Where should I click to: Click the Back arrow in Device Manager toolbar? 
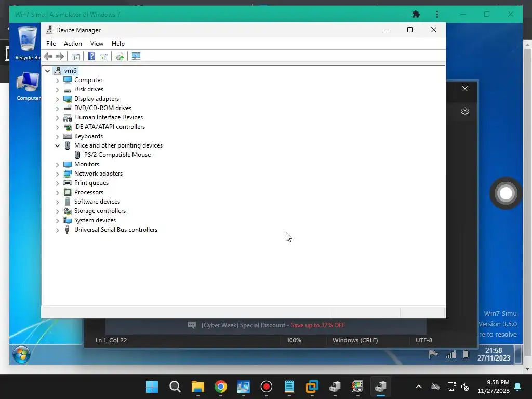pyautogui.click(x=48, y=56)
